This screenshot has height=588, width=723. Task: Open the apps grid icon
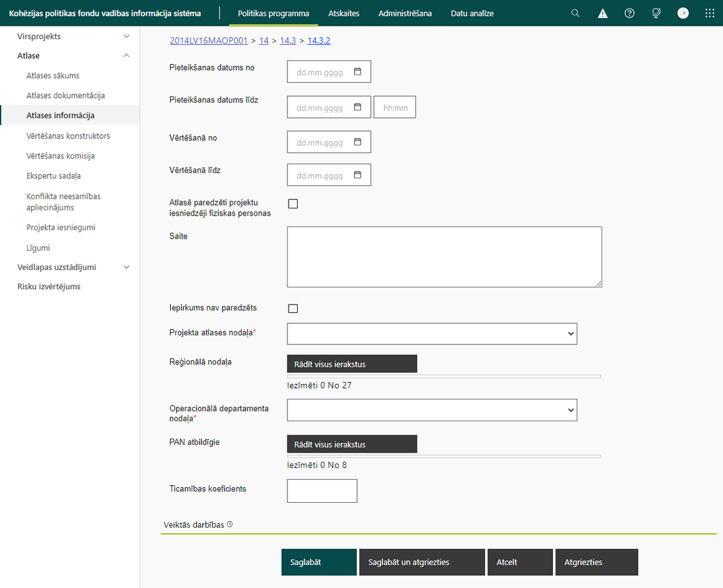coord(710,13)
